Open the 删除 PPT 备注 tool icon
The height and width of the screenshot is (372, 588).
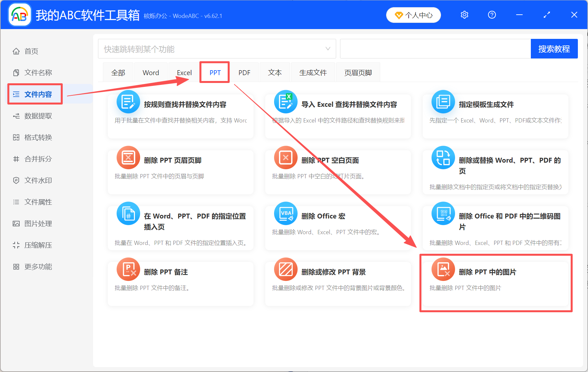point(128,269)
